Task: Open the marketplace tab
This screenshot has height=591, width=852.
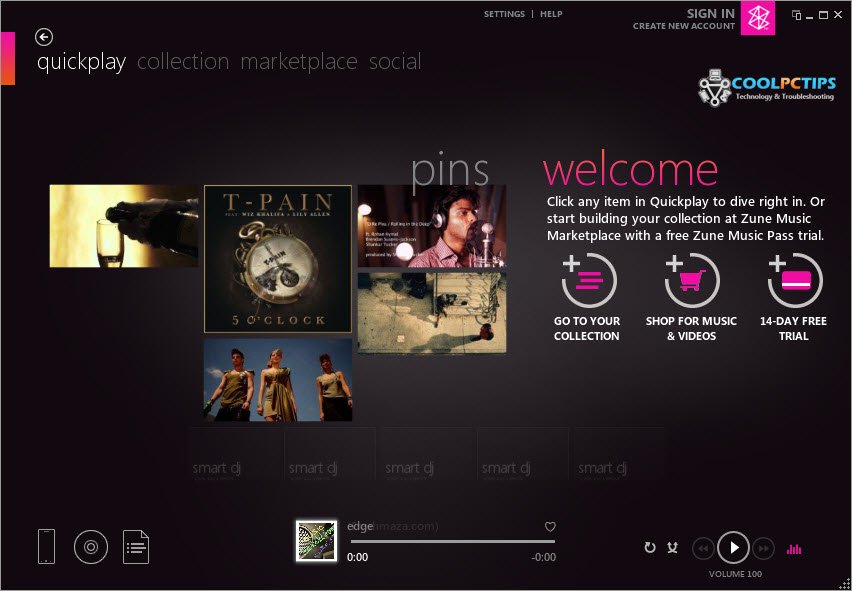Action: 299,62
